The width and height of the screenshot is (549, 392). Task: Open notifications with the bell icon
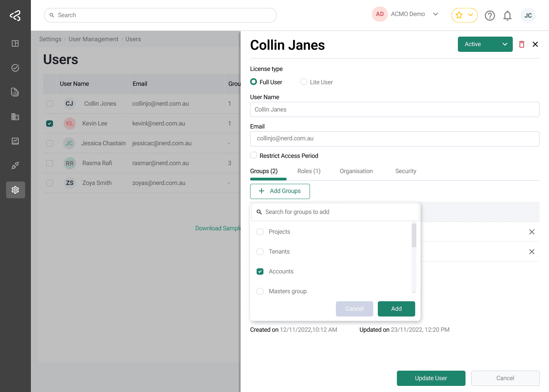[507, 15]
